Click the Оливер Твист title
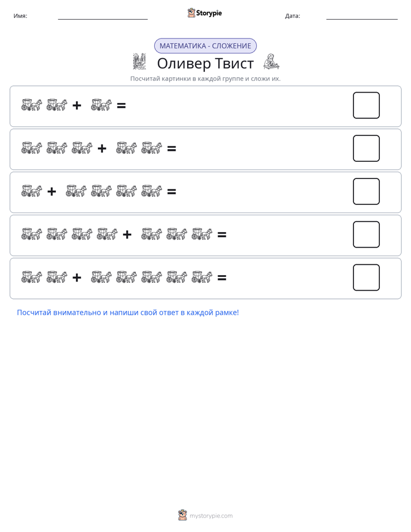 (205, 63)
